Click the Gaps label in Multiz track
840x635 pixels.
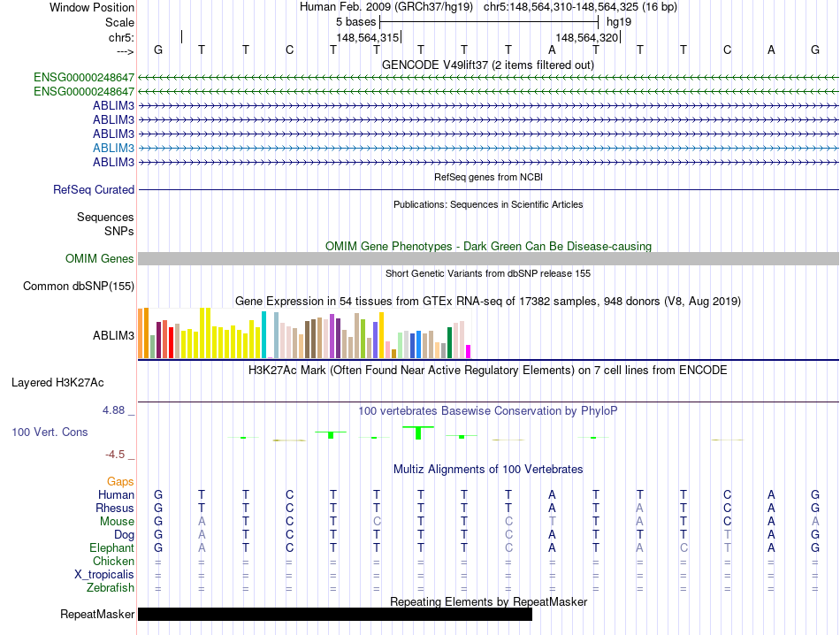120,481
